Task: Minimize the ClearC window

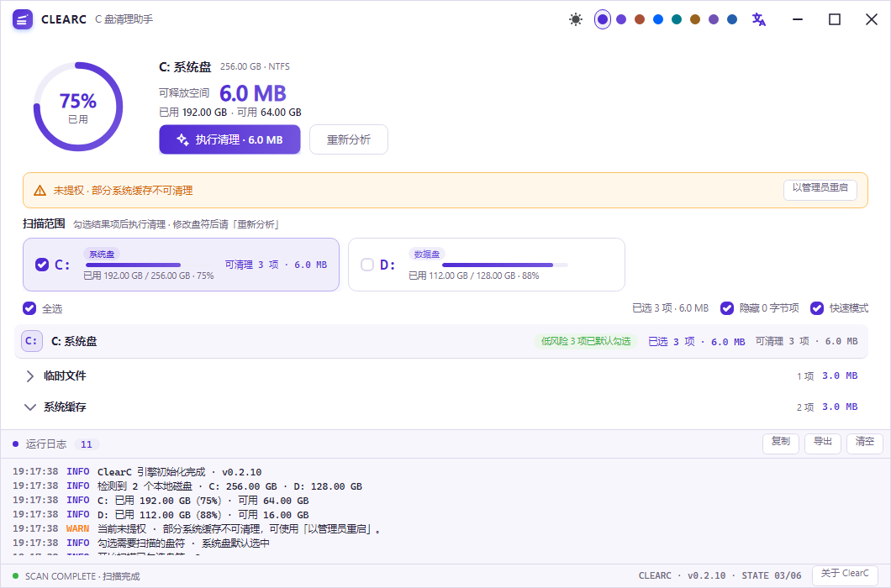Action: pos(798,19)
